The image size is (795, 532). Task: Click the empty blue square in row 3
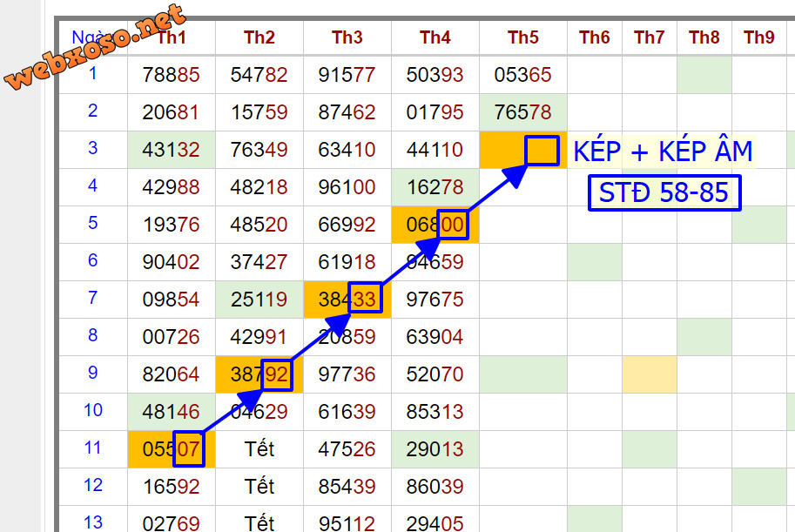542,151
